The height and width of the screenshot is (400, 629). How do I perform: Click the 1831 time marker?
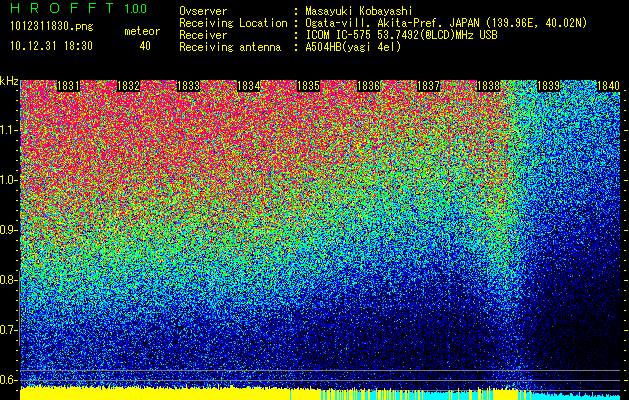(68, 86)
